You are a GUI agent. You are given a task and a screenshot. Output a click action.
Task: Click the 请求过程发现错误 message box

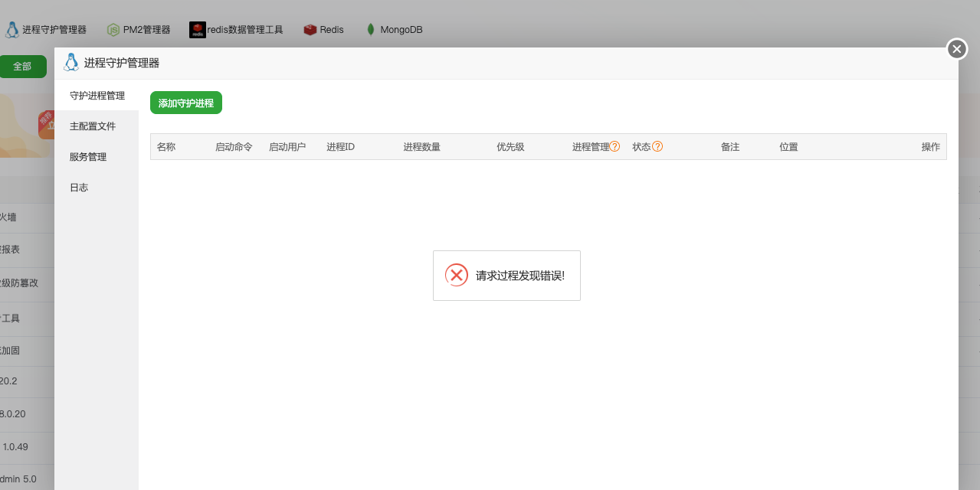pos(506,275)
